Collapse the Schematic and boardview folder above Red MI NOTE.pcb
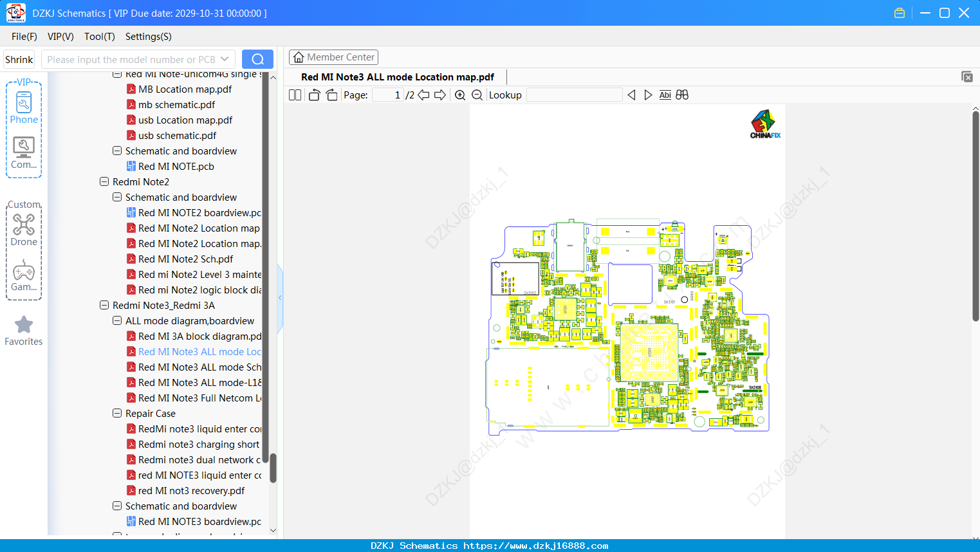This screenshot has height=552, width=980. (117, 151)
